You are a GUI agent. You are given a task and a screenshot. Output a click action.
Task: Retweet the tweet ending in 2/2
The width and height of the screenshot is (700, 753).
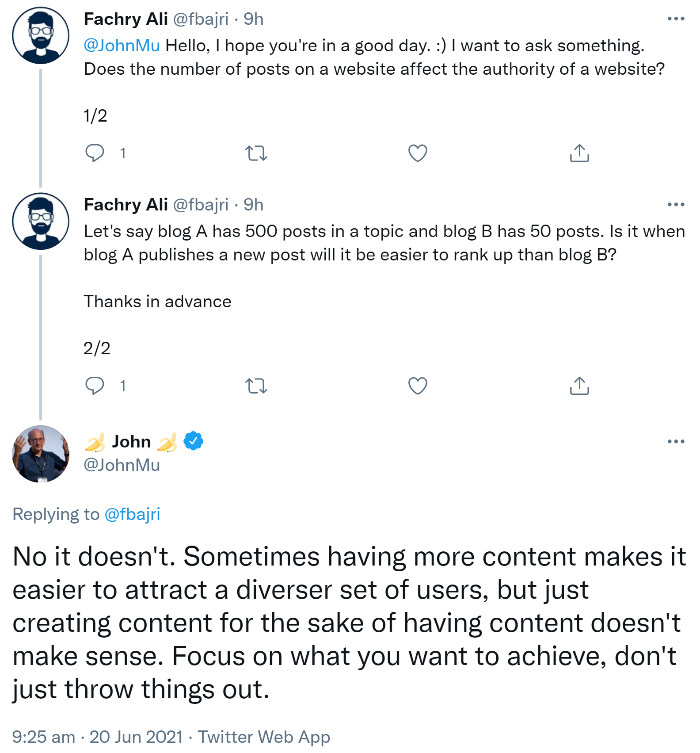[x=256, y=386]
